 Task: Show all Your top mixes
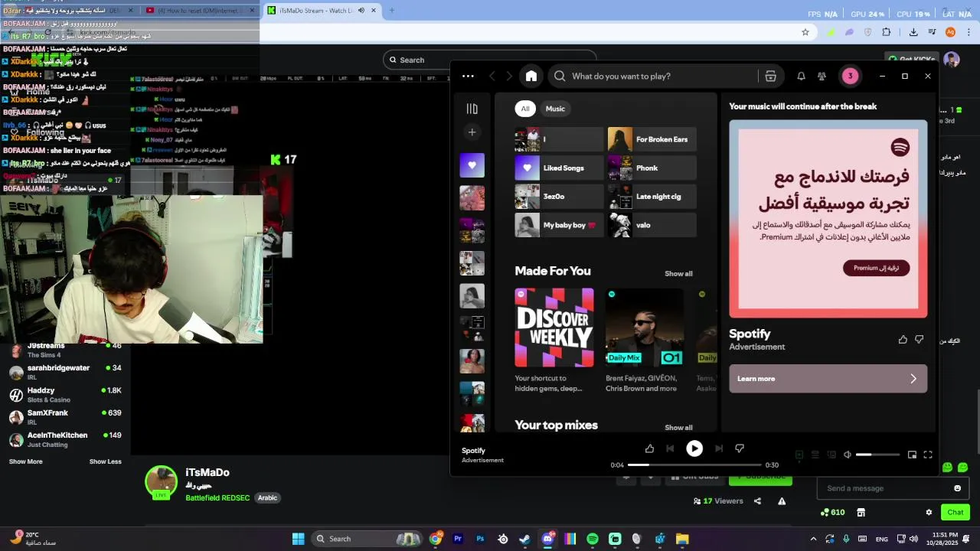click(x=678, y=428)
